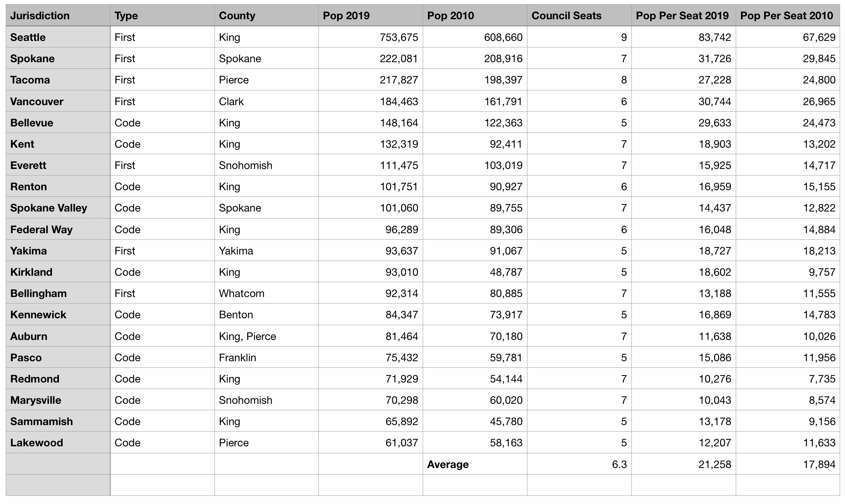This screenshot has height=504, width=845.
Task: Click the Jurisdiction column header
Action: (x=40, y=16)
